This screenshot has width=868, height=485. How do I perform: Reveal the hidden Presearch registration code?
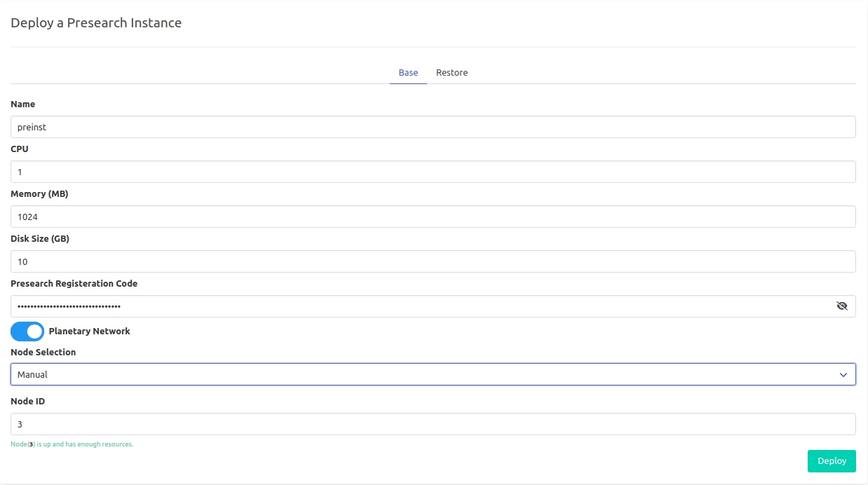pos(842,306)
